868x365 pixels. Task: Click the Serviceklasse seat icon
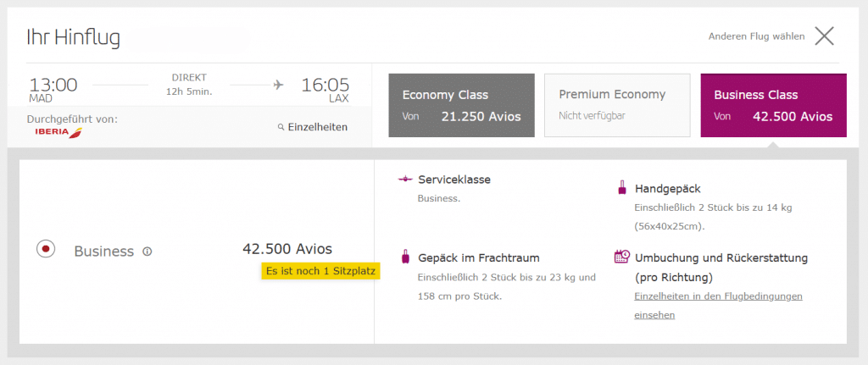[x=404, y=180]
